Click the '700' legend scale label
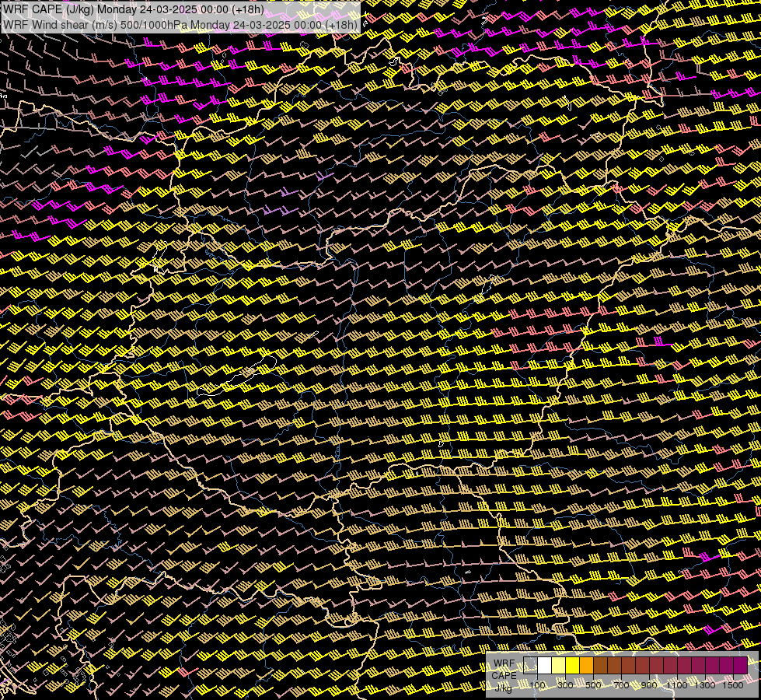This screenshot has height=700, width=761. click(x=621, y=685)
